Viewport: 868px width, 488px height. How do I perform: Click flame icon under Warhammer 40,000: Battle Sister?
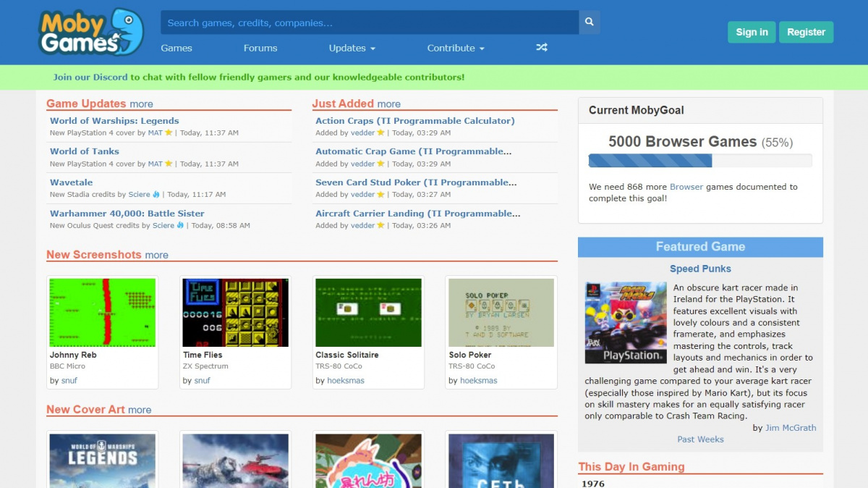(180, 226)
